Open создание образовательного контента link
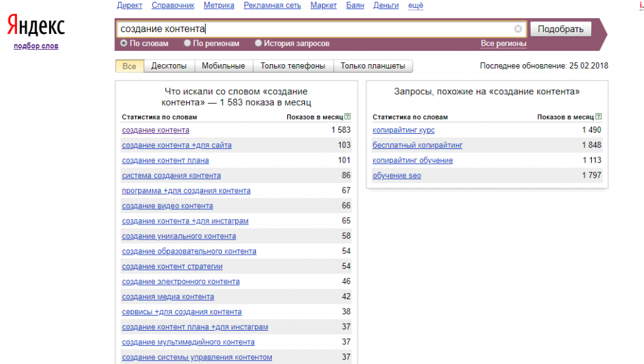Image resolution: width=644 pixels, height=364 pixels. pyautogui.click(x=189, y=251)
